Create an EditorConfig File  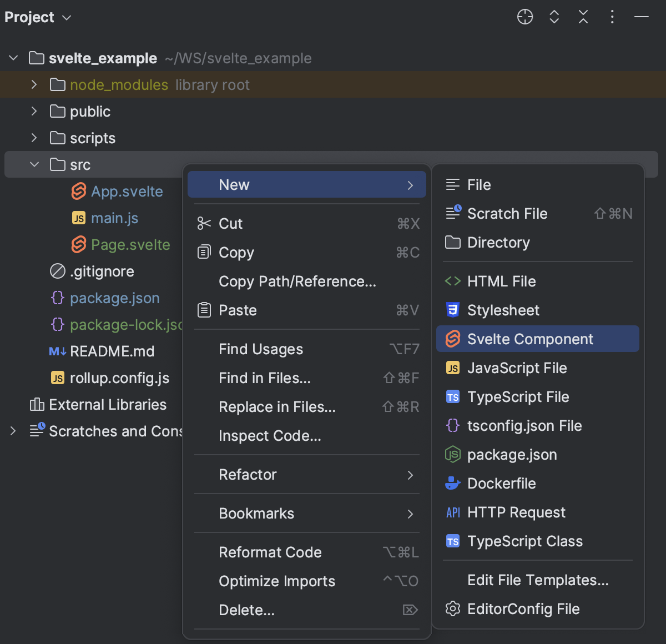pyautogui.click(x=523, y=608)
